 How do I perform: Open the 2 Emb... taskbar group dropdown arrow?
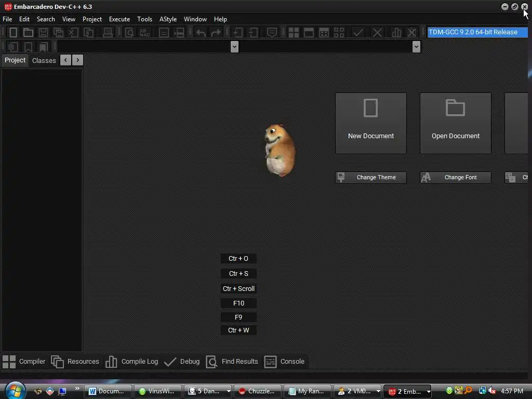click(x=429, y=391)
